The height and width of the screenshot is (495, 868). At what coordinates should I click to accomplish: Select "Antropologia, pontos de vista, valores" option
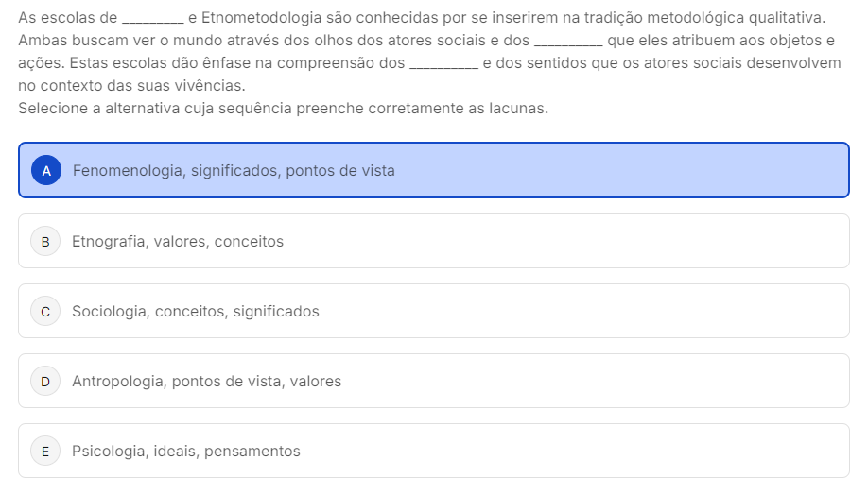tap(206, 381)
